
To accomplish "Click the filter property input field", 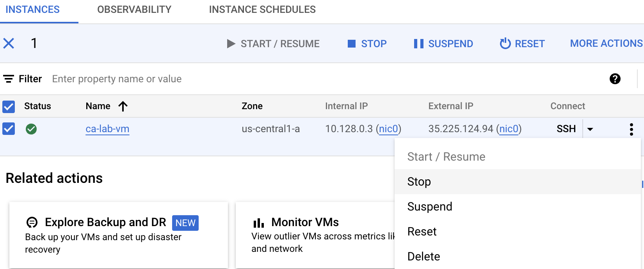I will coord(117,79).
